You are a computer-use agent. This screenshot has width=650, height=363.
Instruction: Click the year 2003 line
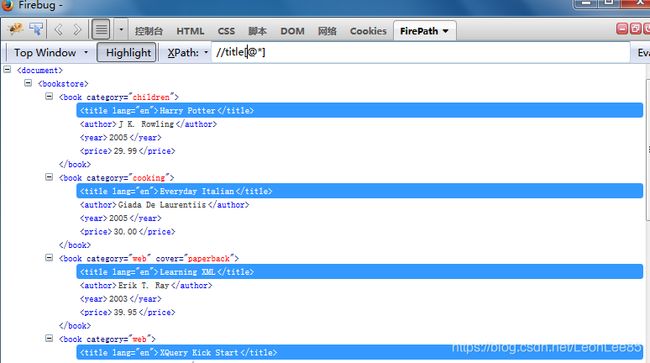(120, 299)
